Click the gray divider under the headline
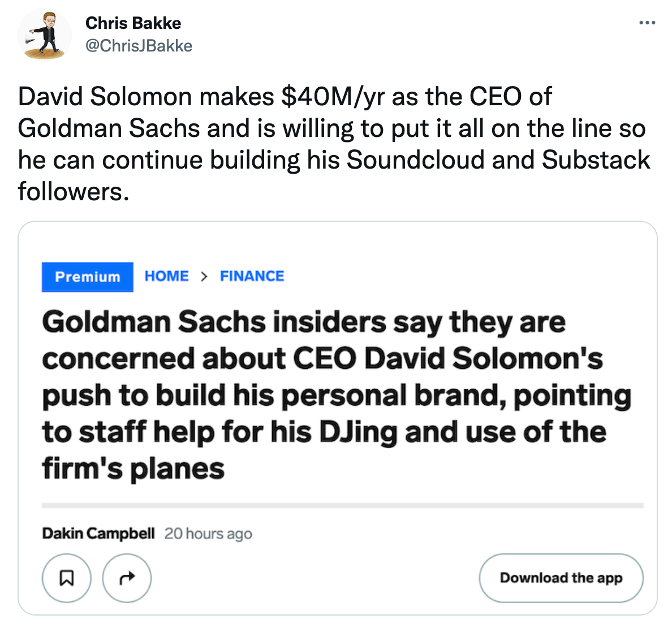Screen dimensions: 672x628 tap(342, 505)
